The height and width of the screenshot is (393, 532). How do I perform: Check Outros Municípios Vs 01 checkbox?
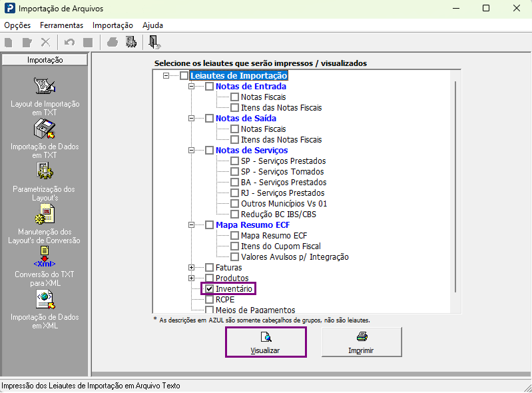point(235,204)
